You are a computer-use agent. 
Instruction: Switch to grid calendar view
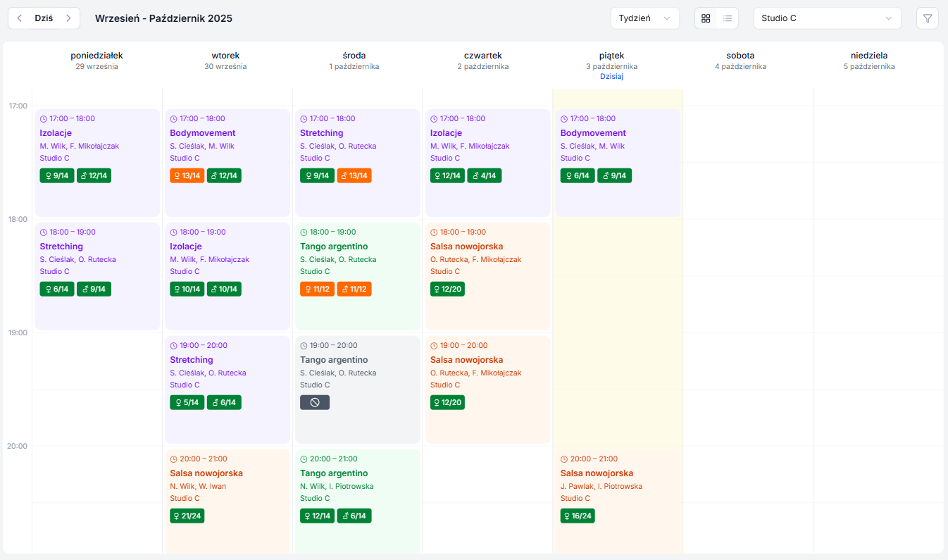tap(706, 18)
